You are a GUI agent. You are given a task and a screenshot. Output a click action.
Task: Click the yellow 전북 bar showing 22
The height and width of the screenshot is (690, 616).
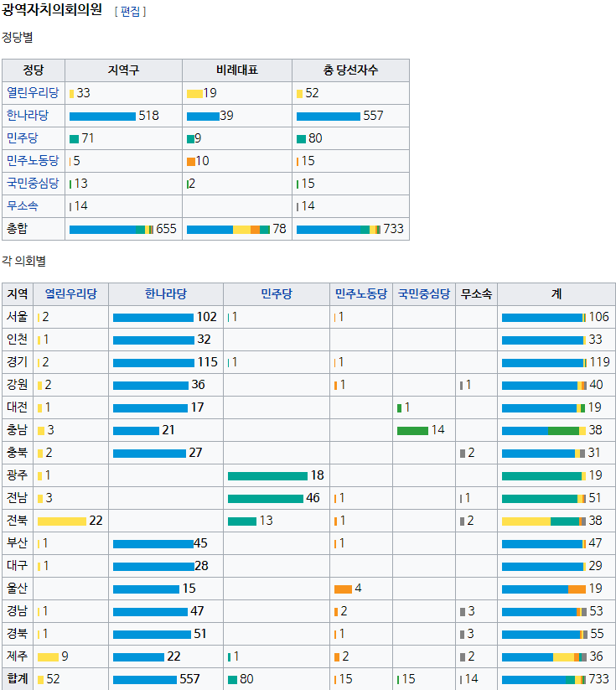tap(62, 521)
